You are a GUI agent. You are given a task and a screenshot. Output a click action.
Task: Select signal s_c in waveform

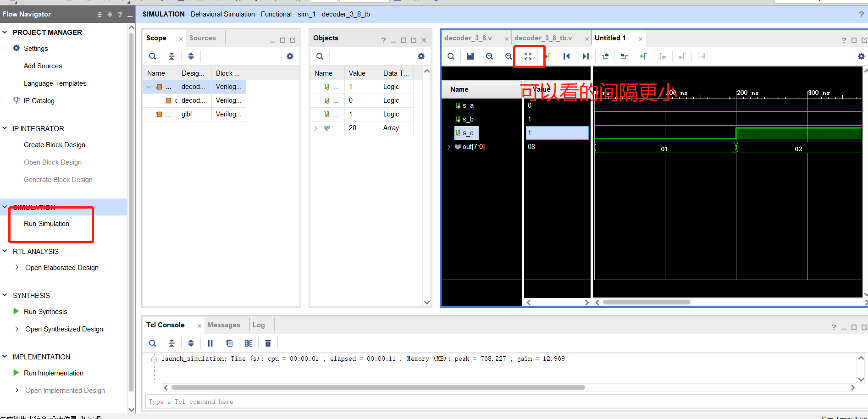click(x=467, y=133)
